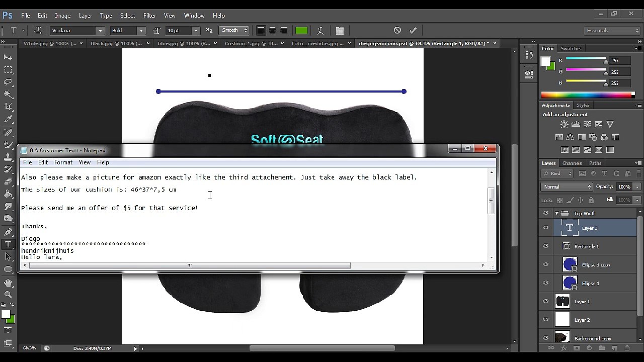Open the Opacity slider dropdown arrow
The height and width of the screenshot is (362, 644).
coord(637,187)
